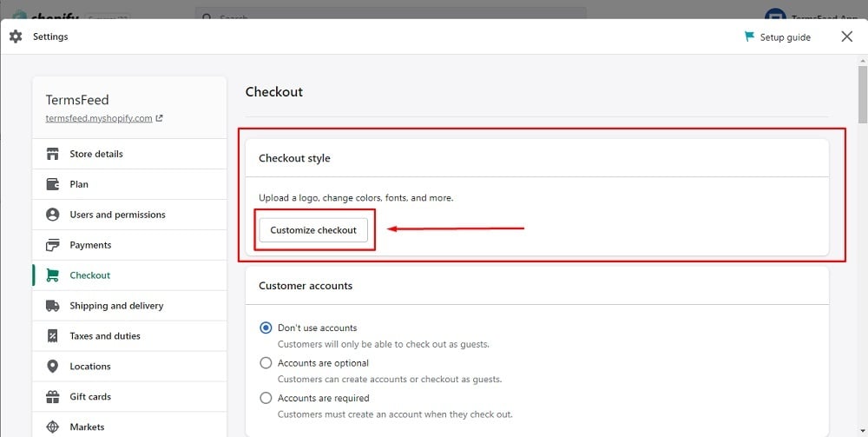This screenshot has height=437, width=868.
Task: Click the Users and permissions person icon
Action: click(x=53, y=215)
